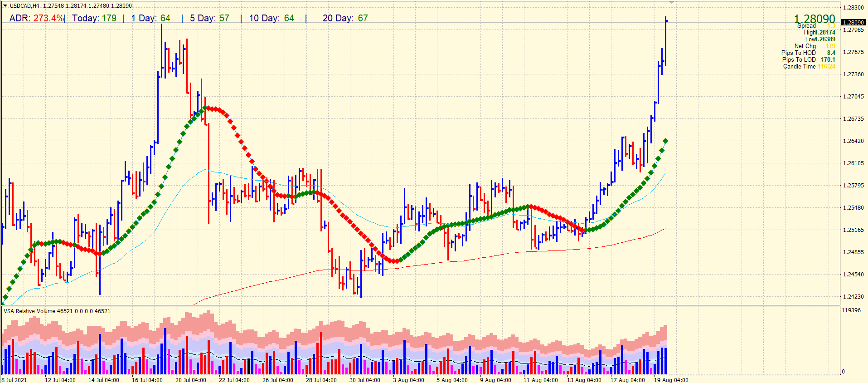
Task: Click the Net Chg 179 line
Action: (x=815, y=46)
